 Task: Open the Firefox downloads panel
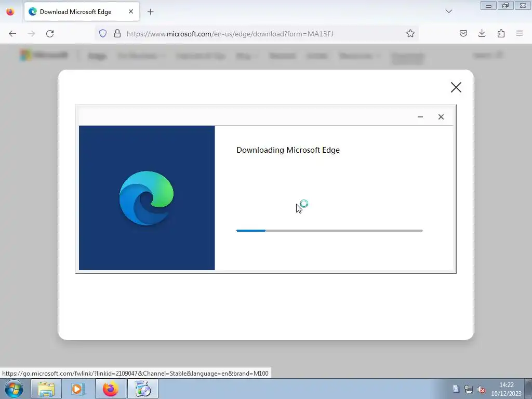tap(482, 34)
